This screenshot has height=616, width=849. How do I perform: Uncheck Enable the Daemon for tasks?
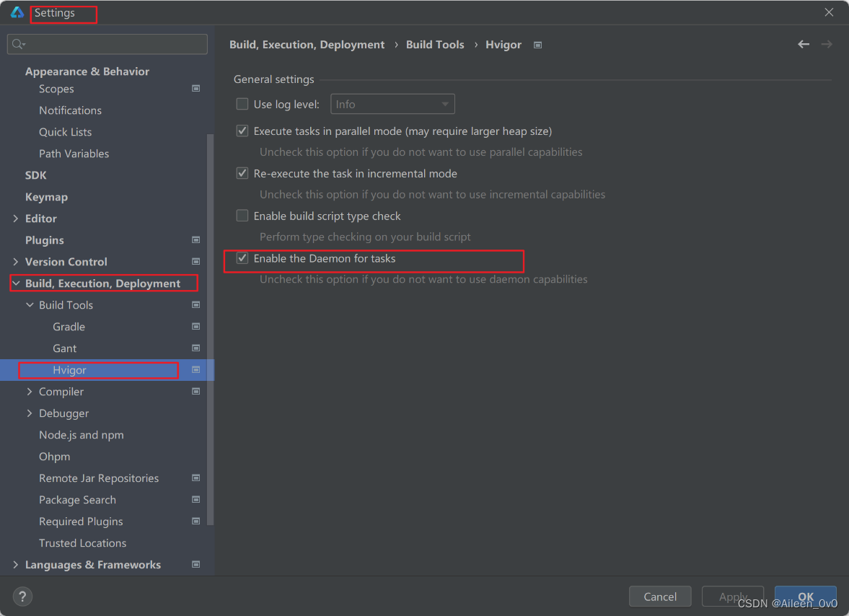242,258
